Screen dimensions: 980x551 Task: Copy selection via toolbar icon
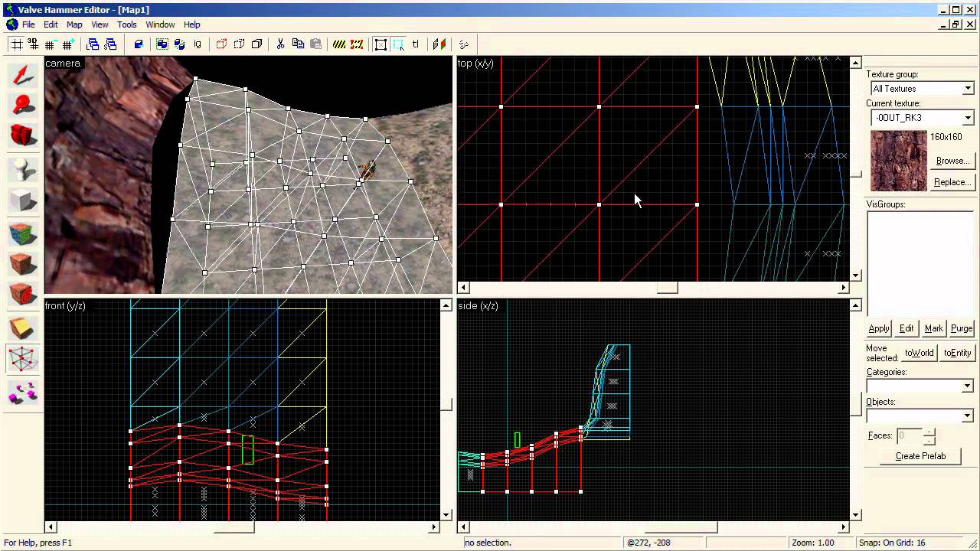298,44
